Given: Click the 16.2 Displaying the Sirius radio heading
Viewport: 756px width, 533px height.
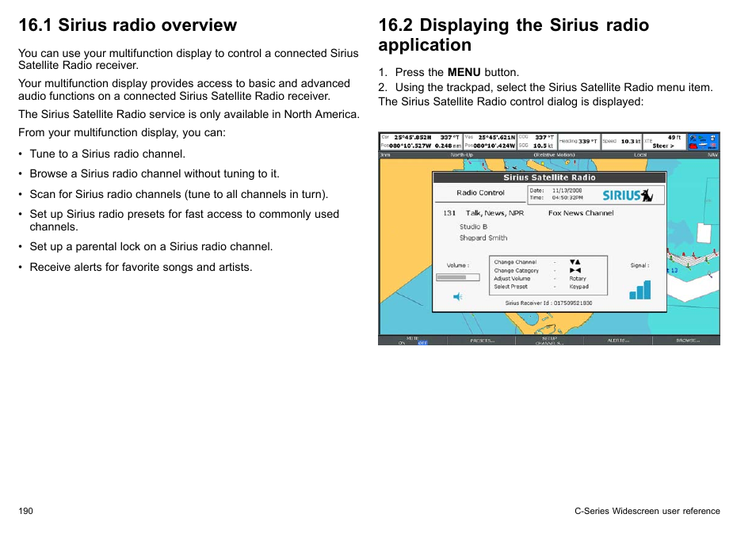Looking at the screenshot, I should pyautogui.click(x=514, y=35).
